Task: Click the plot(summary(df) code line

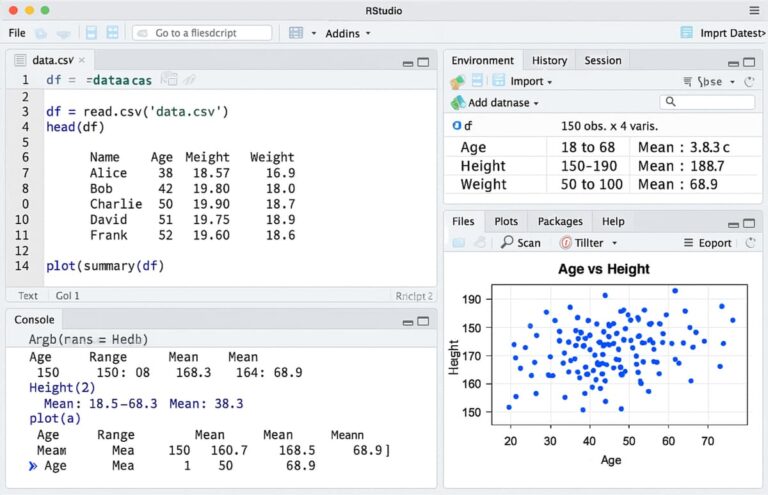Action: tap(105, 266)
